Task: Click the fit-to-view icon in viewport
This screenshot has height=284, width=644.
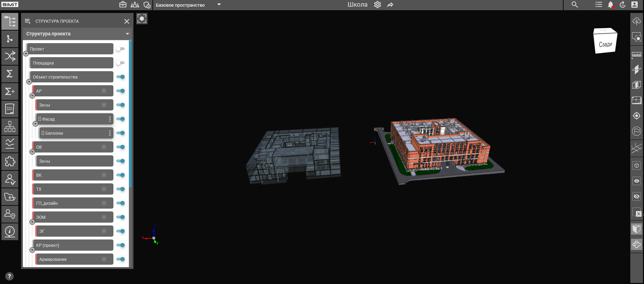Action: click(x=142, y=19)
